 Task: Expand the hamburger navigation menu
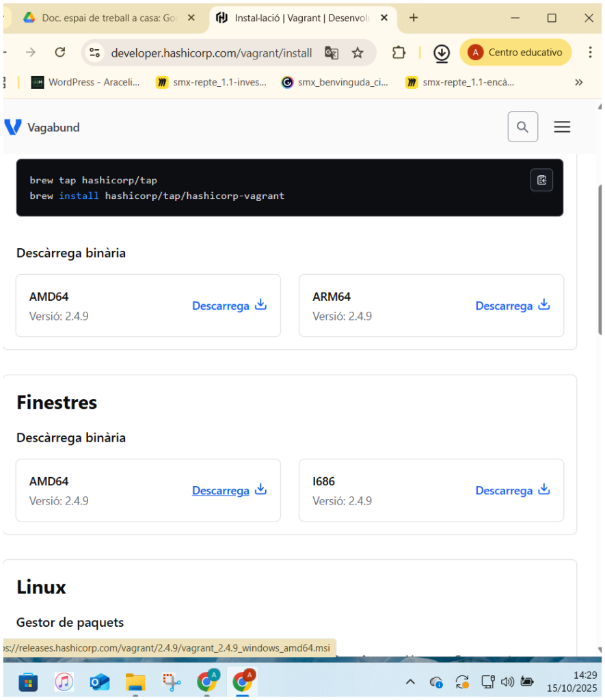[562, 127]
